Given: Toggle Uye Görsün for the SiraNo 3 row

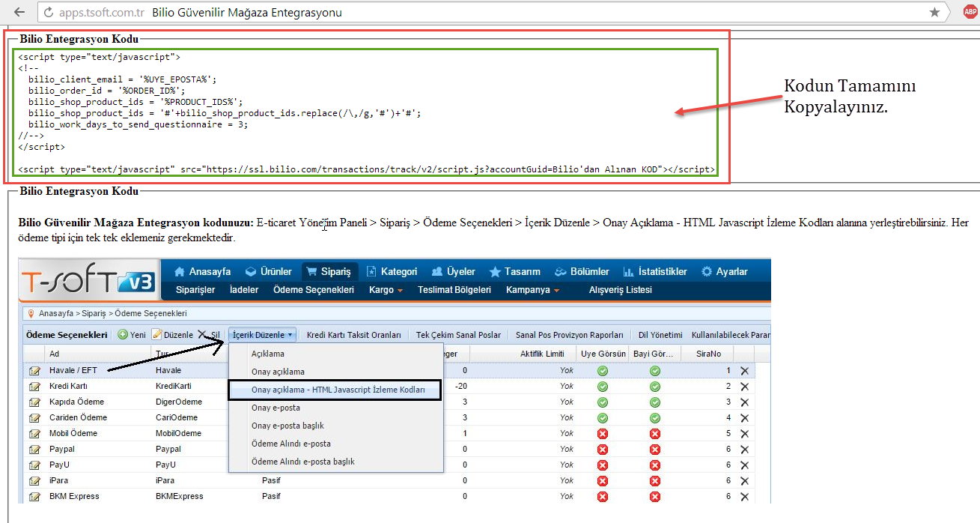Looking at the screenshot, I should pos(603,402).
